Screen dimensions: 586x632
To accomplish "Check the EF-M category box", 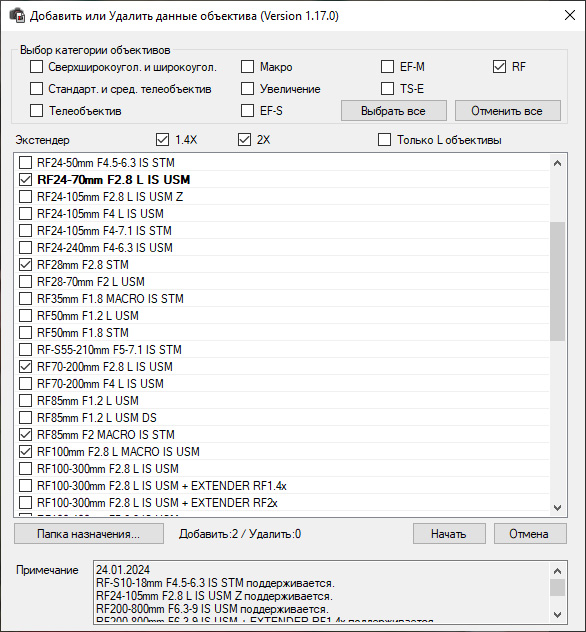I will pos(387,67).
